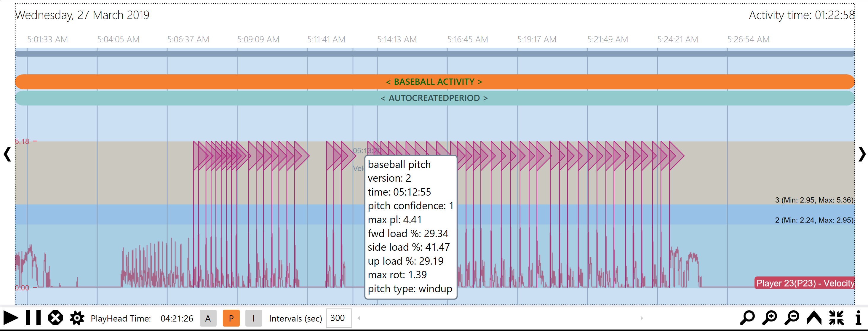Navigate left with the previous chevron
The image size is (868, 331).
click(x=7, y=154)
